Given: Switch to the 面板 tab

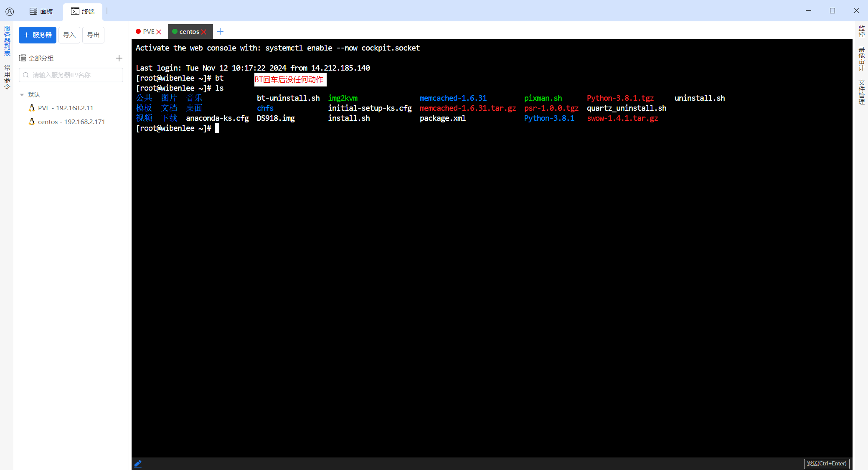Looking at the screenshot, I should tap(41, 11).
